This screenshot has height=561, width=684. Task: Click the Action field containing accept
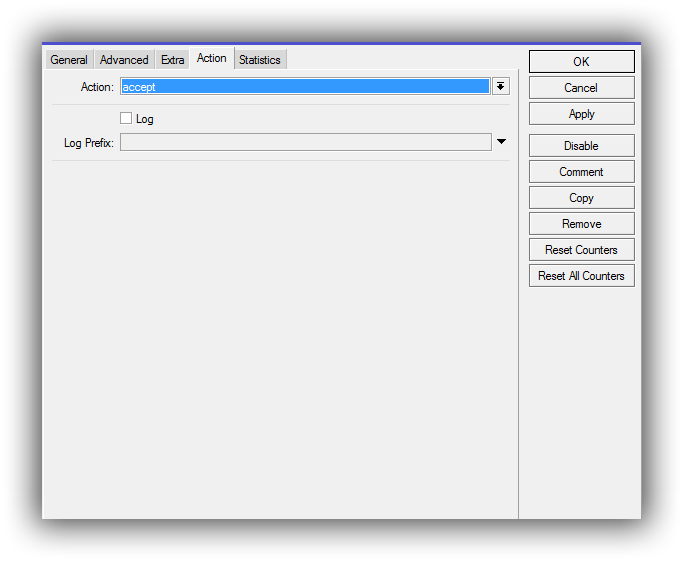point(305,86)
